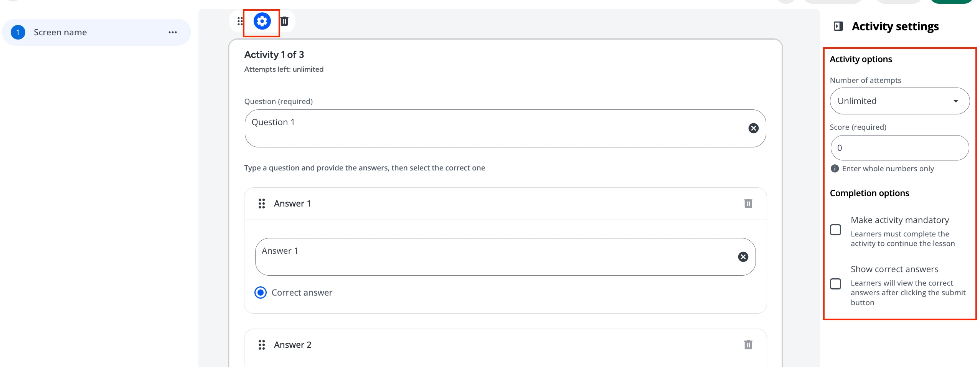Click the Score input field
Viewport: 980px width, 367px height.
899,148
